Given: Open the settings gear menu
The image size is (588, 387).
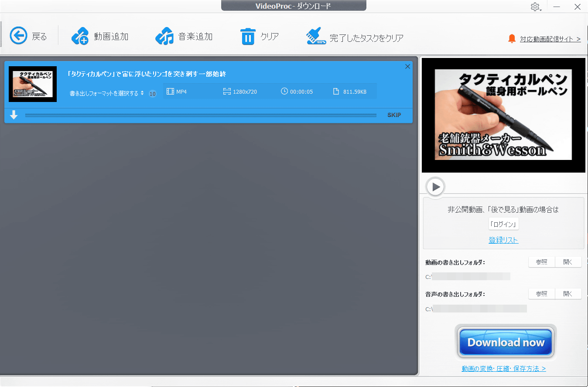Looking at the screenshot, I should point(535,7).
